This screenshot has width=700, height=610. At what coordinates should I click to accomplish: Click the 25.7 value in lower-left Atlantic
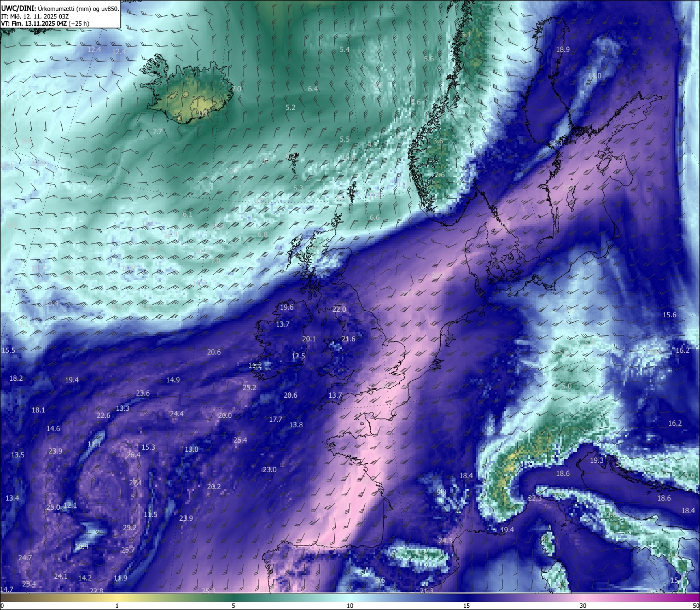(127, 550)
